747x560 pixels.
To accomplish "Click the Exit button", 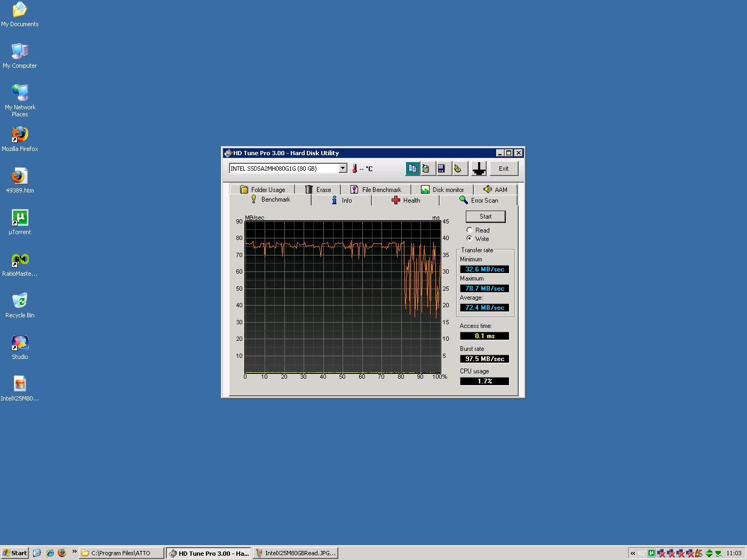I will pos(504,169).
